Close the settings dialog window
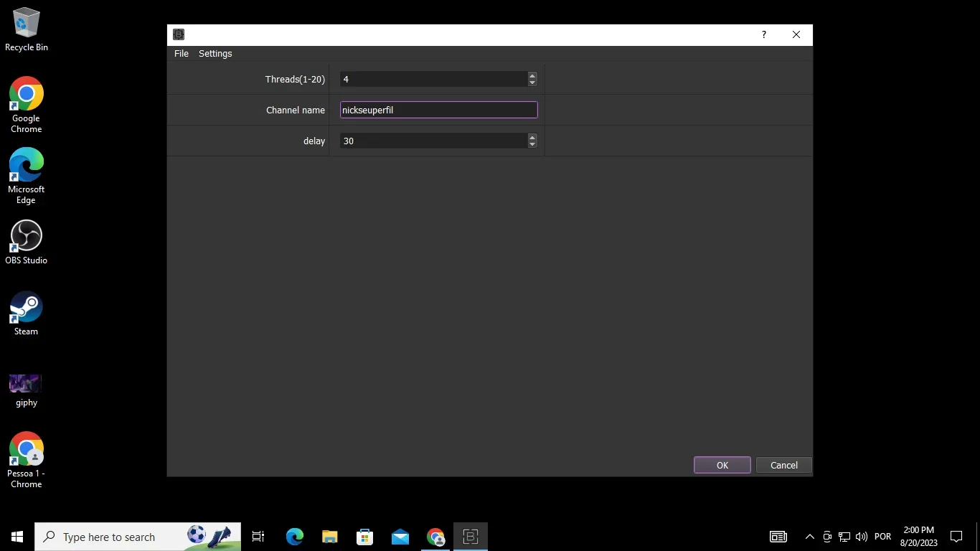Screen dimensions: 980x551 (796, 34)
